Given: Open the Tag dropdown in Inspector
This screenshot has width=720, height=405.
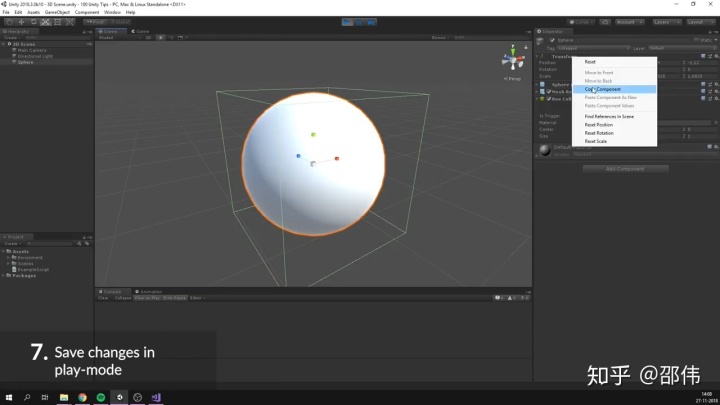Looking at the screenshot, I should pos(593,48).
